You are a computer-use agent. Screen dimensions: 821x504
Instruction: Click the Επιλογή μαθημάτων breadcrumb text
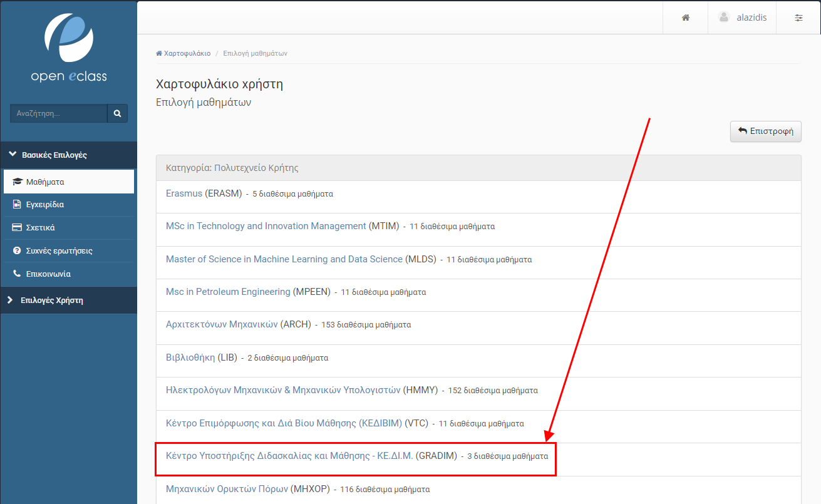[255, 53]
